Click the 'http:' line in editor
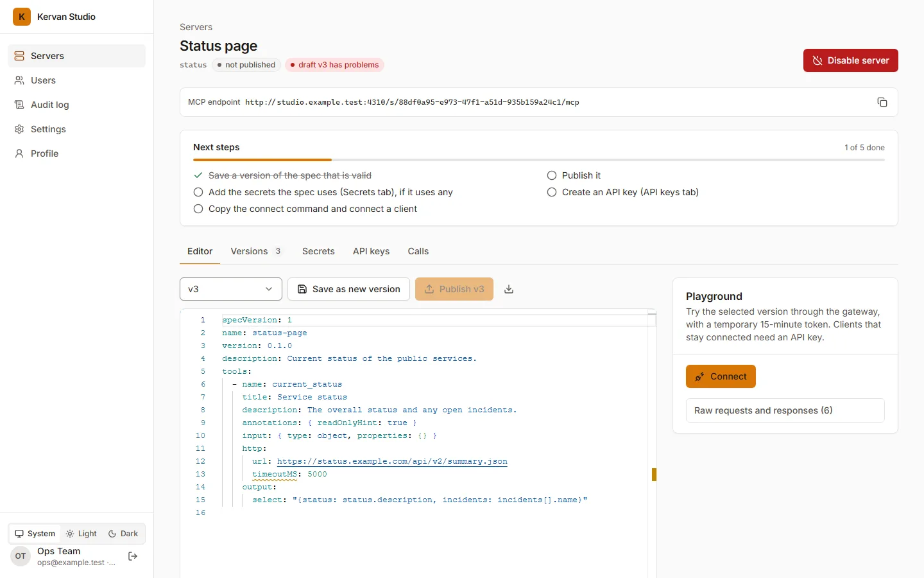 pyautogui.click(x=254, y=448)
